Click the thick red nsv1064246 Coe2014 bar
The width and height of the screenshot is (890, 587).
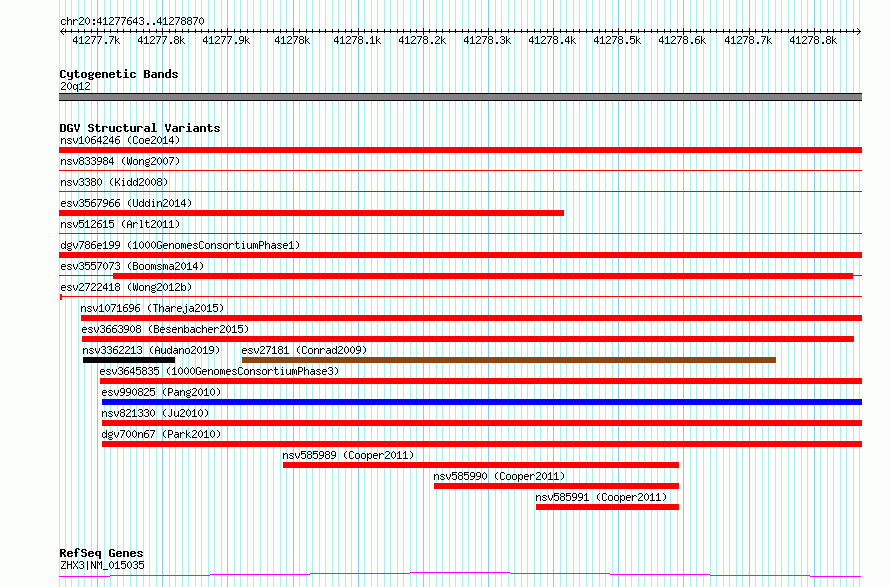point(460,150)
